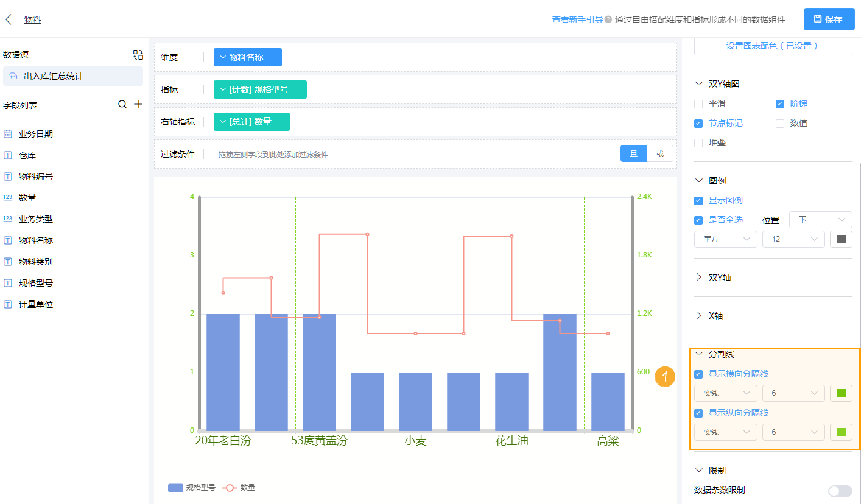Click the 123 icon beside the 数量 field
The width and height of the screenshot is (861, 504).
pos(9,197)
